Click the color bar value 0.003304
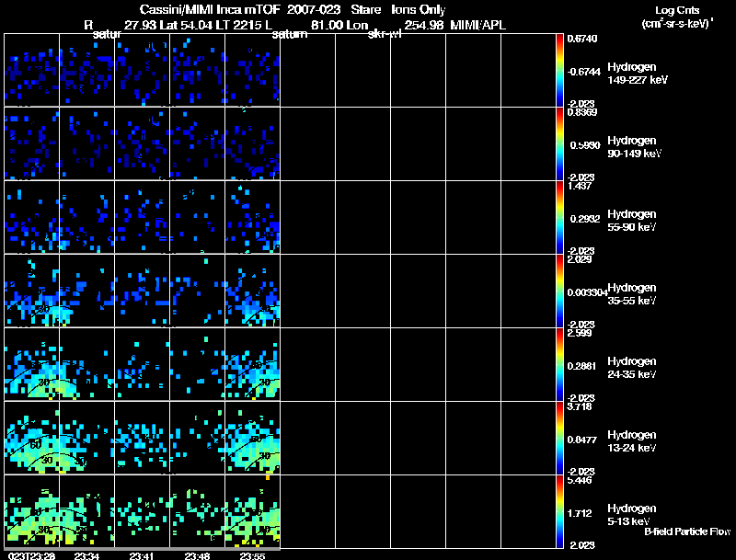This screenshot has height=560, width=736. pos(587,292)
